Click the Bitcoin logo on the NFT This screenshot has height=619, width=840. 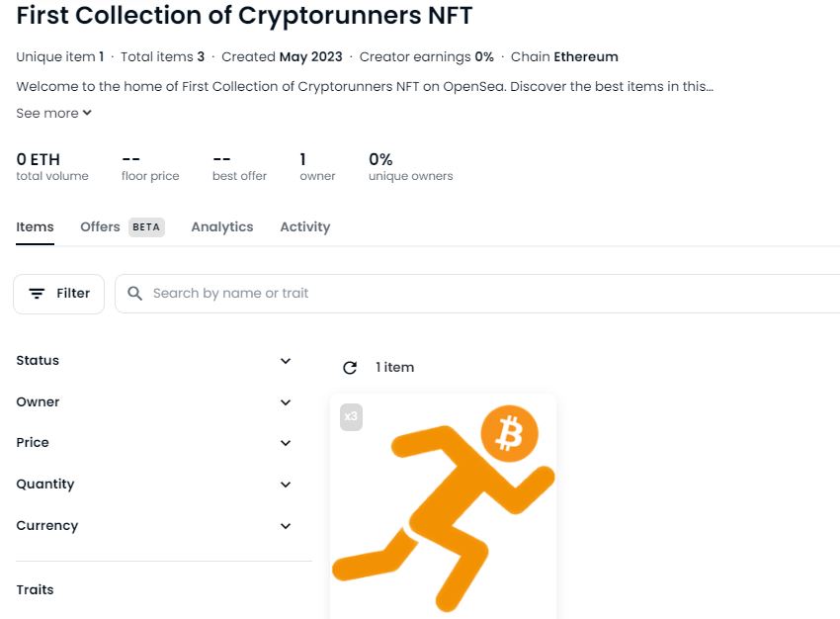[510, 433]
